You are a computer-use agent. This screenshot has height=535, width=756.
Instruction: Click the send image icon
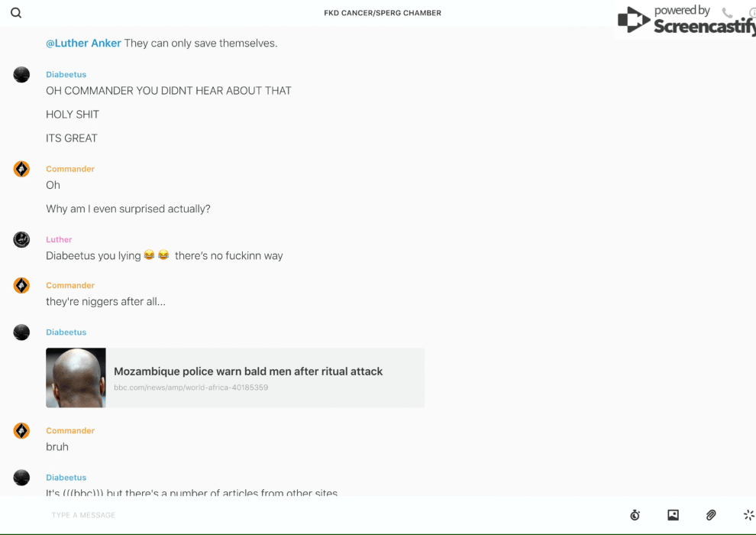click(673, 515)
